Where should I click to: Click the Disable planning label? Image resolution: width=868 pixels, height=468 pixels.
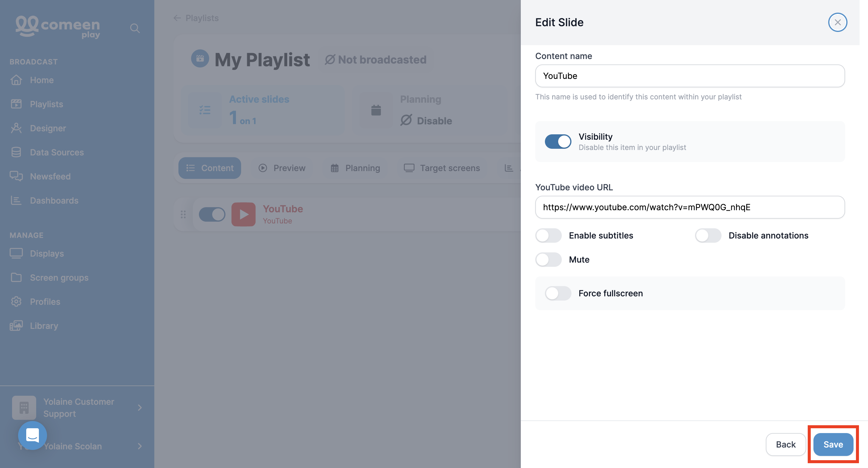434,120
